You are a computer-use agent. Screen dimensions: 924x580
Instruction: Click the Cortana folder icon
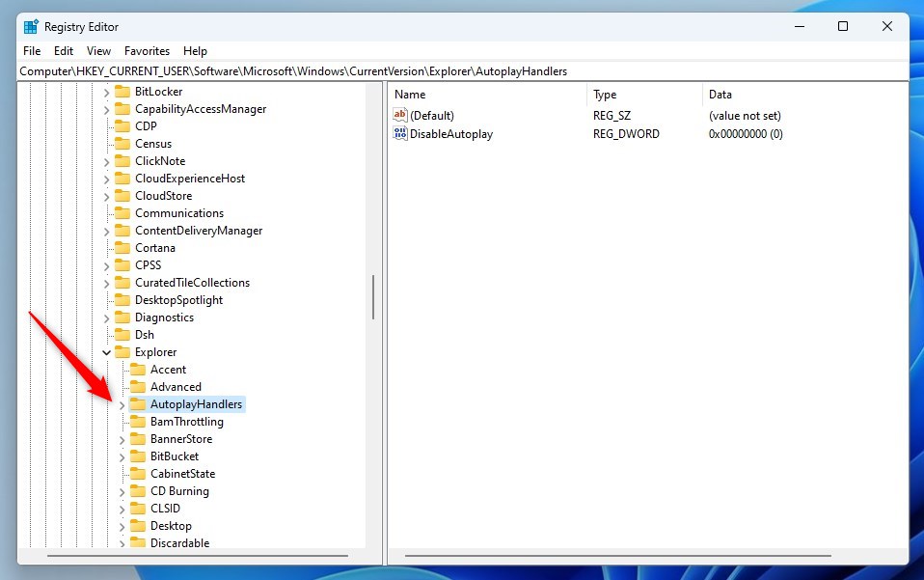tap(122, 248)
